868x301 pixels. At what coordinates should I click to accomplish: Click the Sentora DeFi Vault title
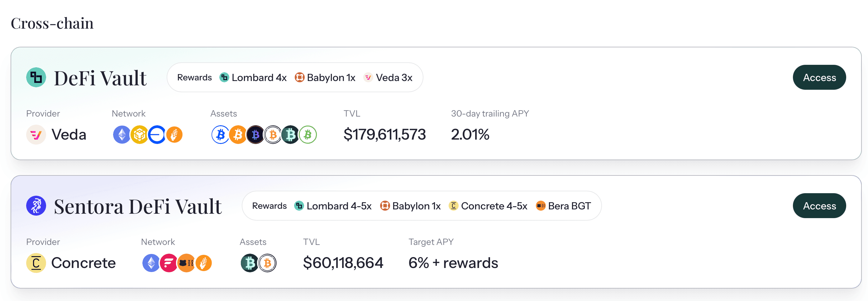point(137,206)
